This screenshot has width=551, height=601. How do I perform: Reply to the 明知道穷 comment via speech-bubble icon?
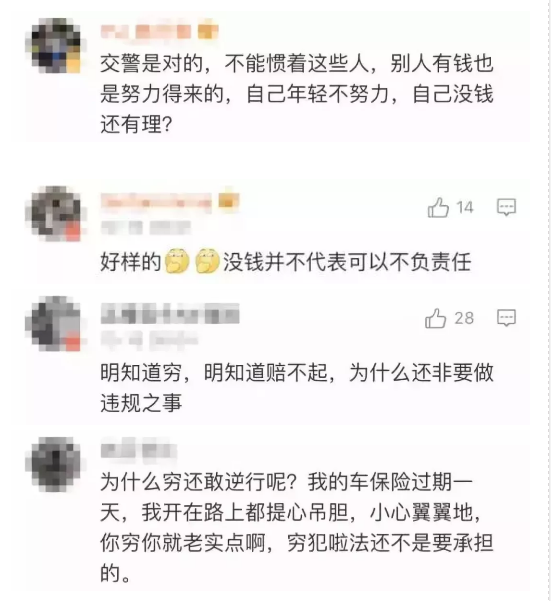(506, 318)
